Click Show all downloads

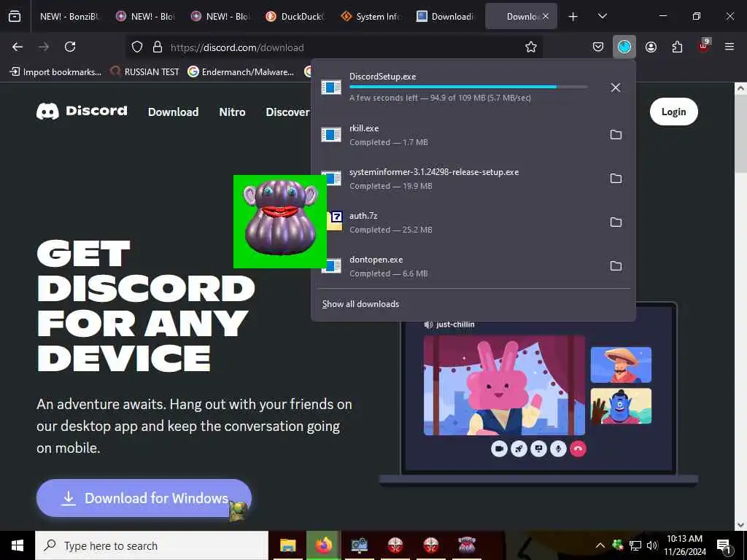click(360, 304)
